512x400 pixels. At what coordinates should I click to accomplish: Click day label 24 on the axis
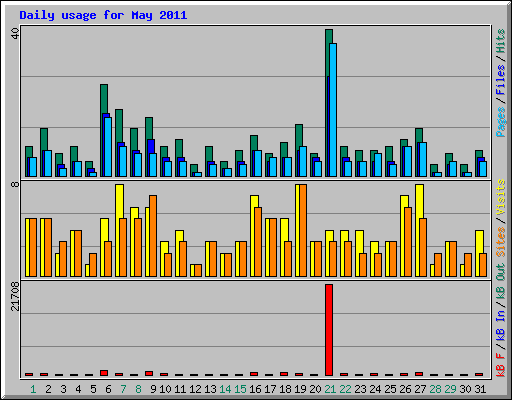[375, 389]
